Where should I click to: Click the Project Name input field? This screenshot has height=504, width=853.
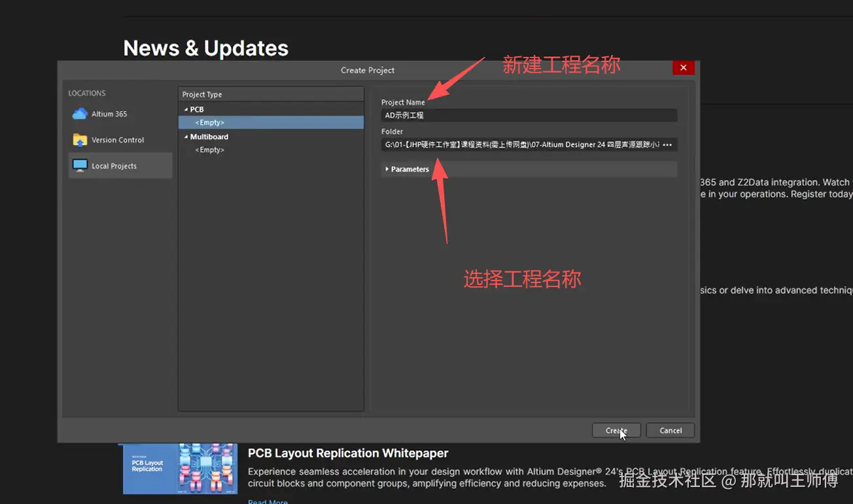coord(529,115)
